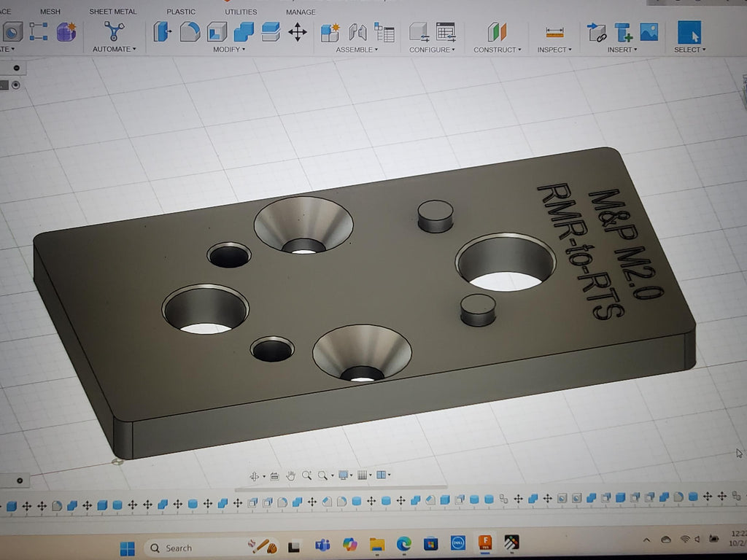Select the Pan hand tool
Viewport: 747px width, 560px height.
click(x=290, y=476)
